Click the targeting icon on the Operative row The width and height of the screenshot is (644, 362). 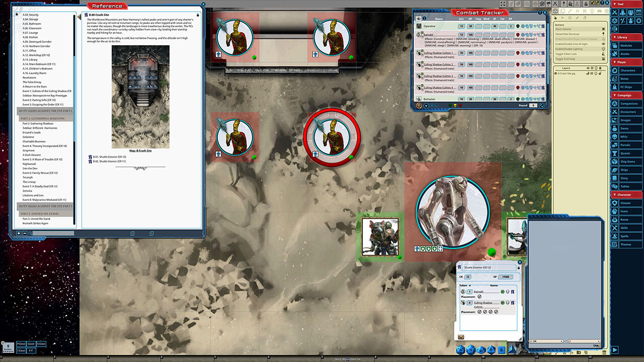(535, 26)
